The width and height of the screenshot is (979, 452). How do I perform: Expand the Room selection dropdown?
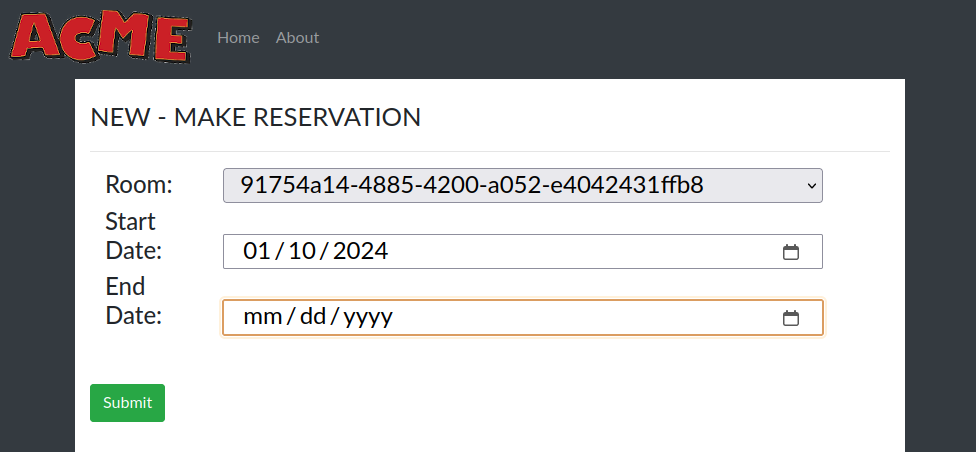point(522,185)
